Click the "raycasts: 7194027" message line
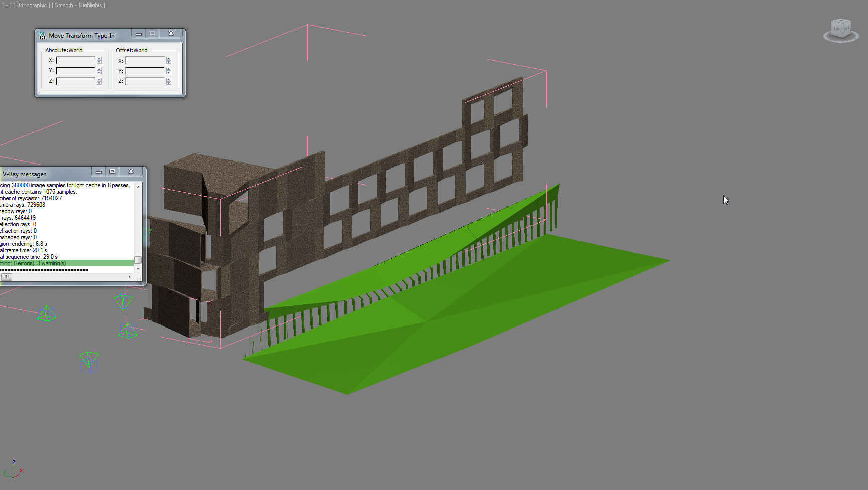The image size is (868, 490). [31, 198]
